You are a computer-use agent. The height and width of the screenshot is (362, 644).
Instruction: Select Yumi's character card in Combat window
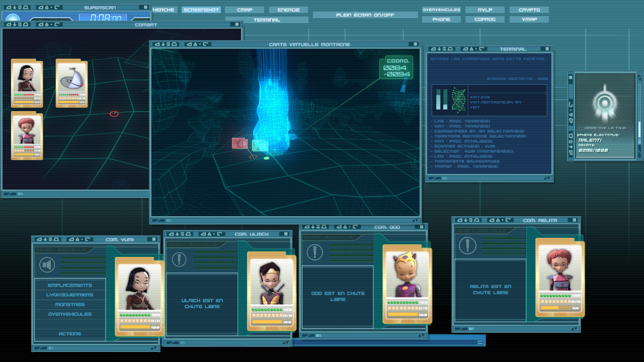coord(27,83)
